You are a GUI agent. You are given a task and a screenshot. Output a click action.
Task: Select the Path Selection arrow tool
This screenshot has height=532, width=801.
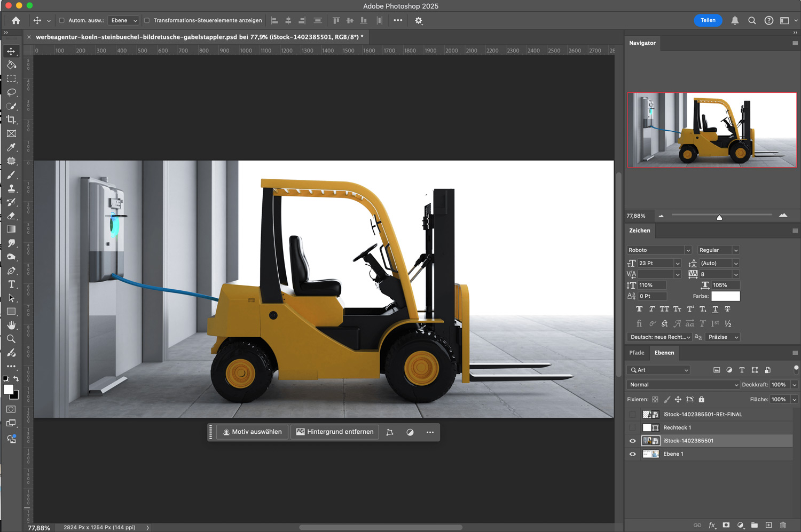(11, 298)
